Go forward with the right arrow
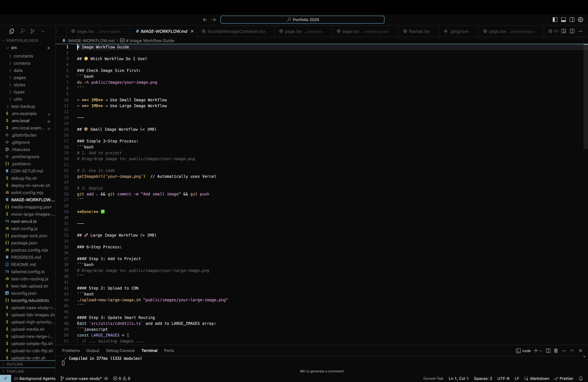This screenshot has height=382, width=588. [x=214, y=20]
